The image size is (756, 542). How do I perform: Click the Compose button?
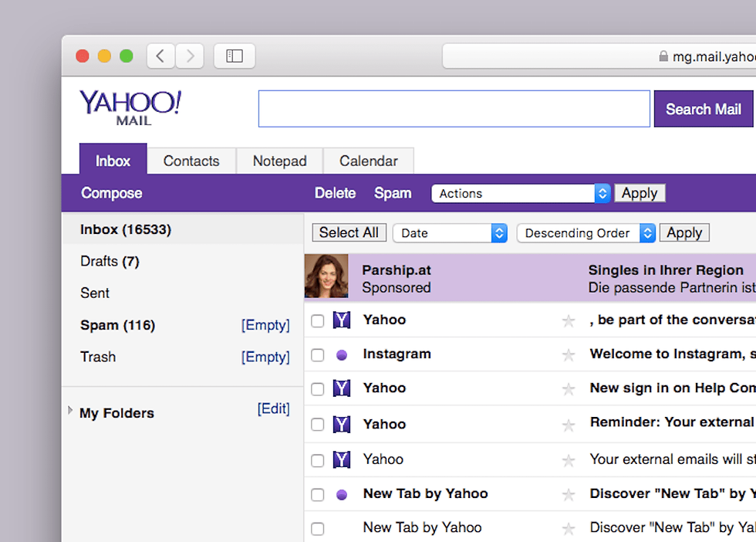[x=111, y=193]
